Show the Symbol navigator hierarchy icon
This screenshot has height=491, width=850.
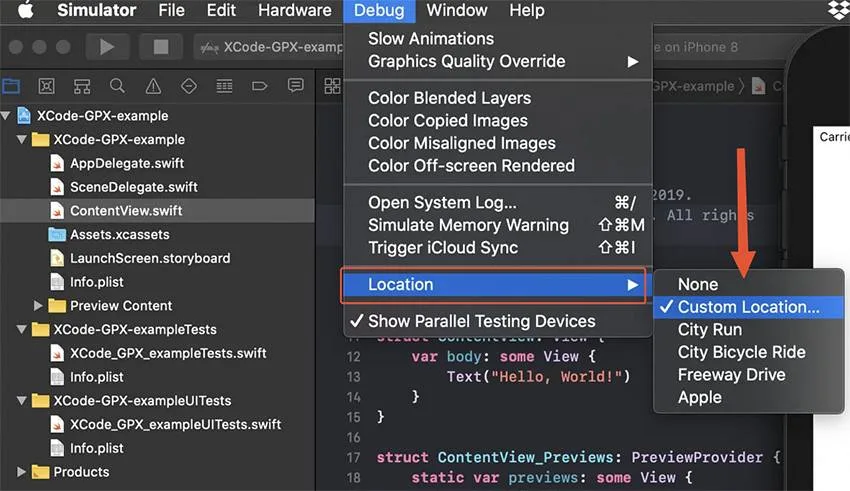(x=82, y=86)
